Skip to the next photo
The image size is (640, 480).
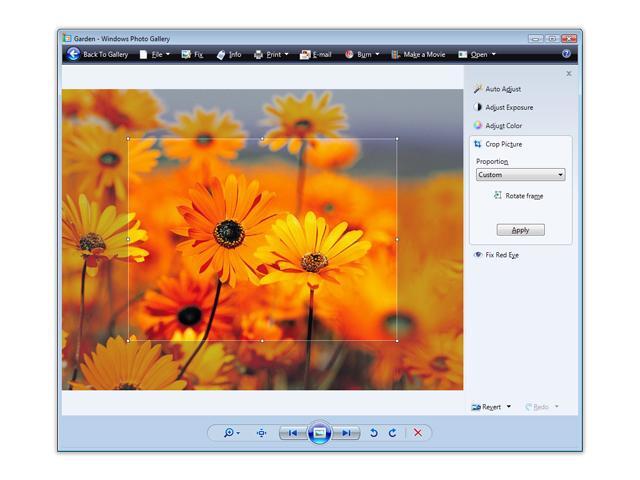[346, 433]
